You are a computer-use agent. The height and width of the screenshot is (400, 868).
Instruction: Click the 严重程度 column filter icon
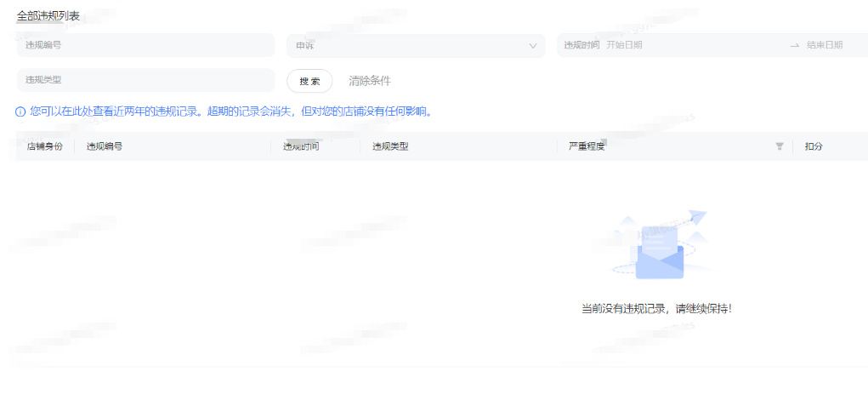pyautogui.click(x=780, y=146)
